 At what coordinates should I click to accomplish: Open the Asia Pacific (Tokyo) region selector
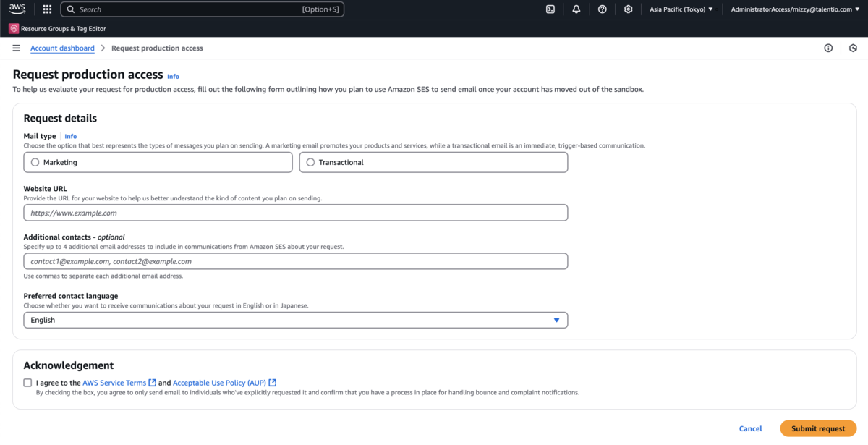680,9
